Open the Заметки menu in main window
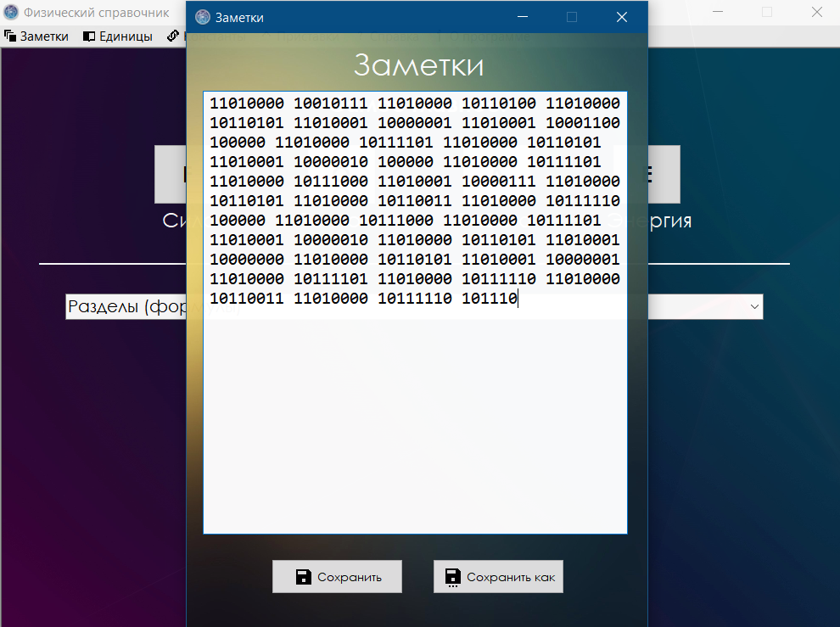Viewport: 840px width, 627px height. pos(36,36)
